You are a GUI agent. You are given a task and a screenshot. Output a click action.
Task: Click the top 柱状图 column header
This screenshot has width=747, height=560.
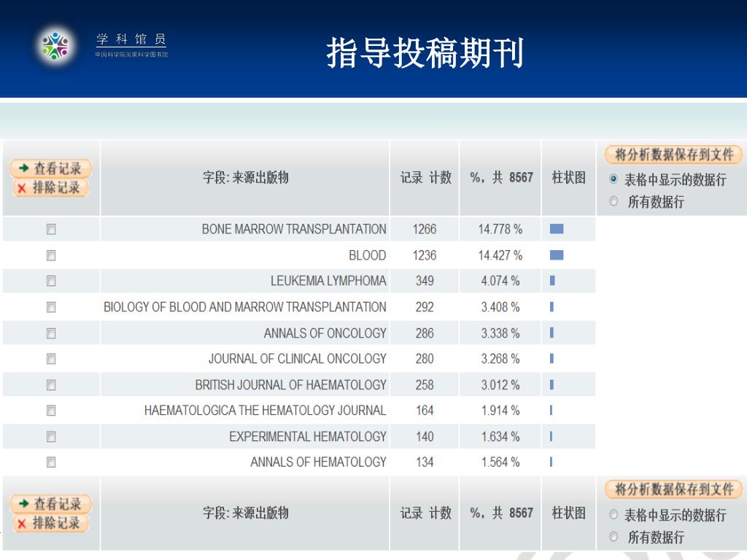(x=568, y=178)
